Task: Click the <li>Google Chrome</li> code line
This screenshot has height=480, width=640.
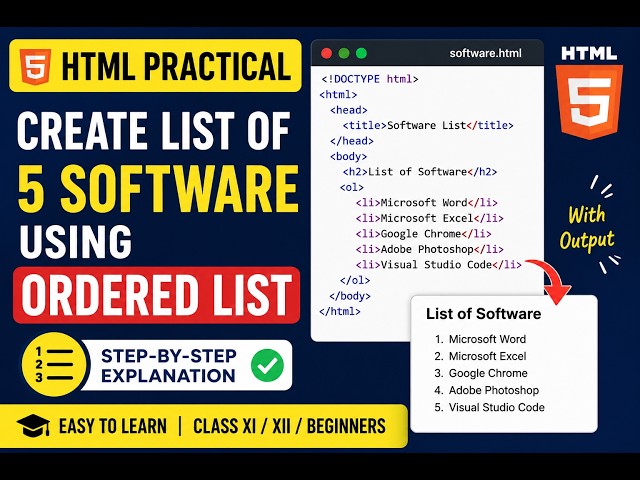Action: (x=423, y=234)
